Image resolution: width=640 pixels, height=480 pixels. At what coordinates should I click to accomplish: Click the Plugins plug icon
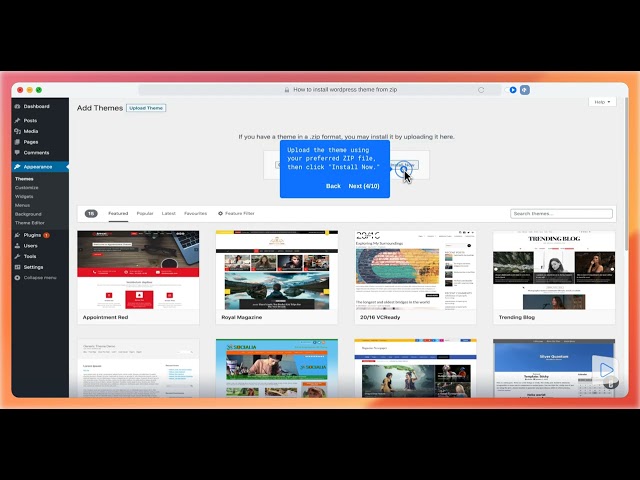point(17,235)
